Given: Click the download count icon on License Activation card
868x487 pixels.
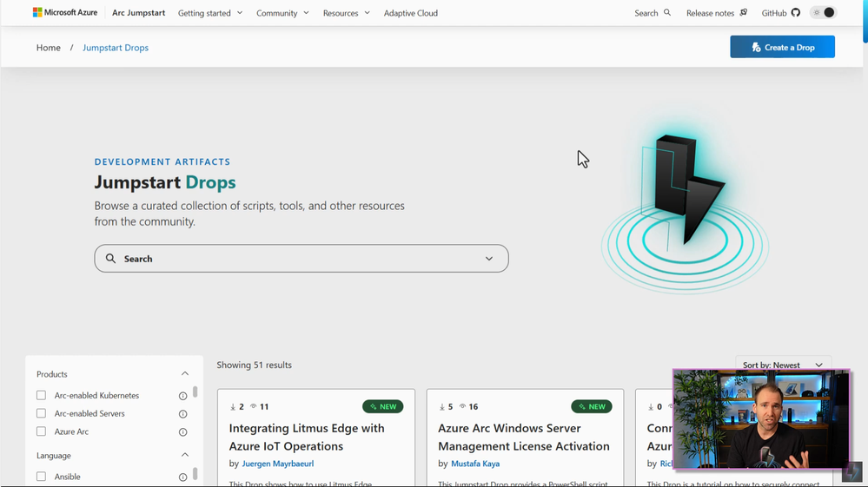Looking at the screenshot, I should [441, 407].
